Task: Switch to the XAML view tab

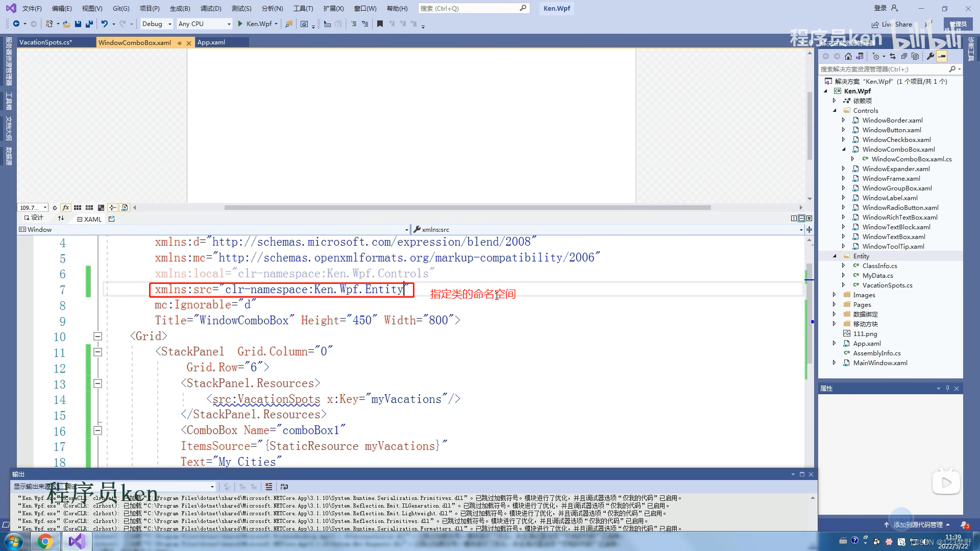Action: click(89, 219)
